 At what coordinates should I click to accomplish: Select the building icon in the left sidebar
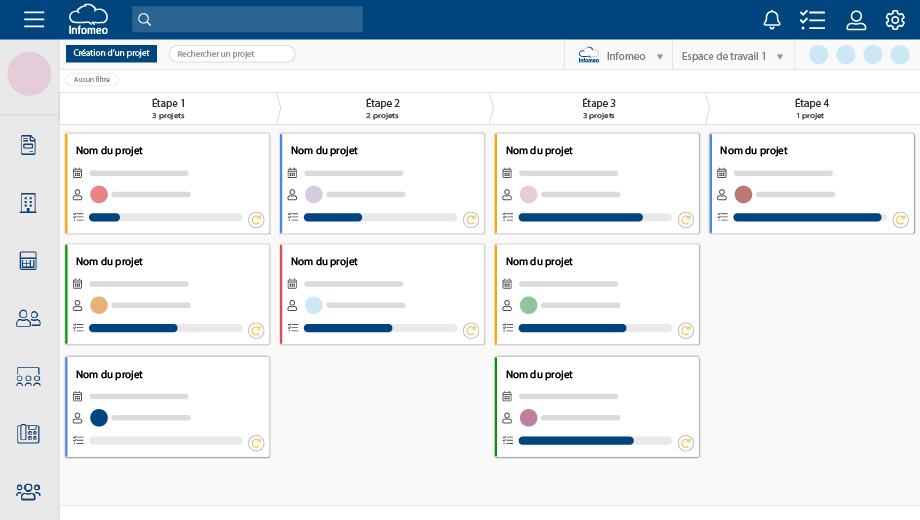click(x=29, y=203)
